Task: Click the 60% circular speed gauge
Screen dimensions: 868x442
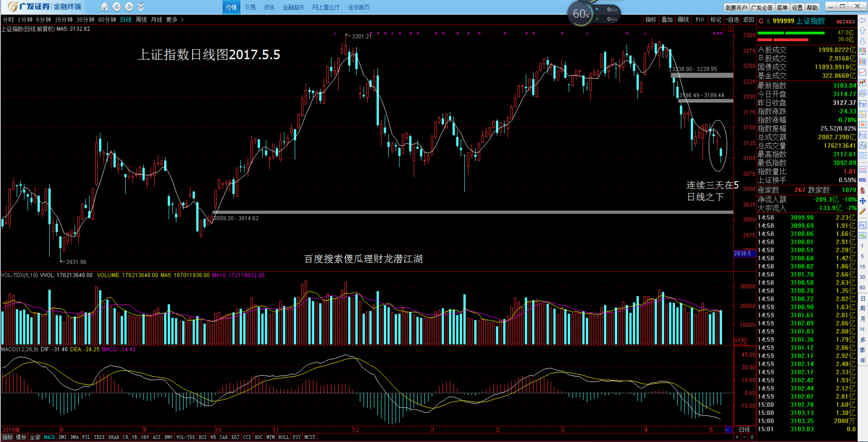Action: 581,14
